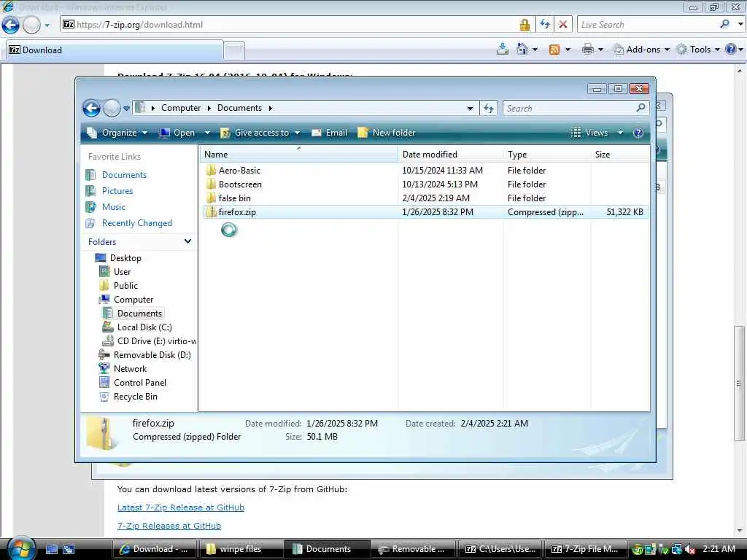The height and width of the screenshot is (560, 747).
Task: Collapse the Folders pane chevron
Action: pos(187,241)
